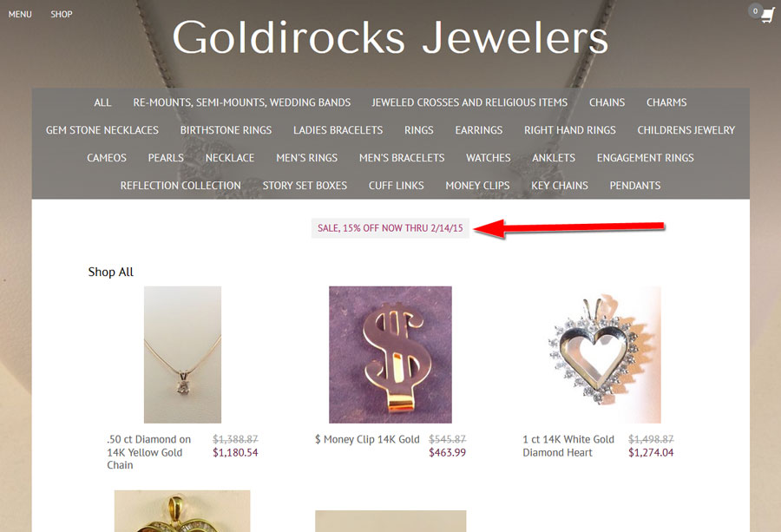Screen dimensions: 781x532
Task: Open the MONEY CLIPS category
Action: pos(477,186)
